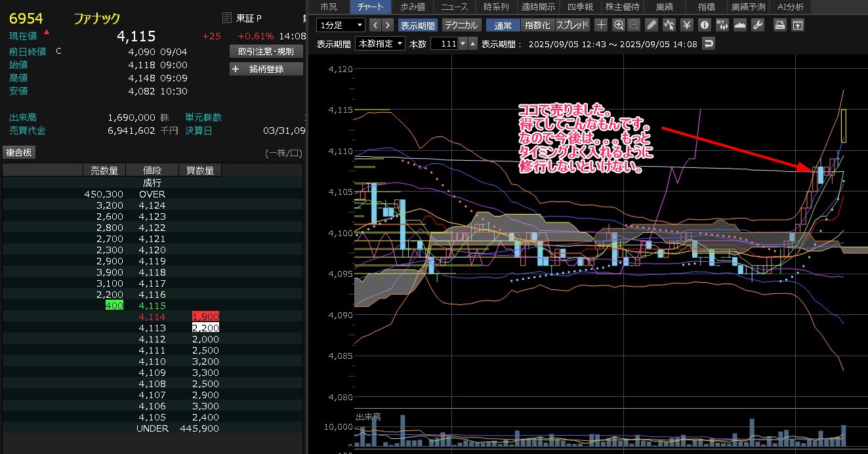Zoom out on the chart
Image resolution: width=868 pixels, height=454 pixels.
[x=634, y=25]
